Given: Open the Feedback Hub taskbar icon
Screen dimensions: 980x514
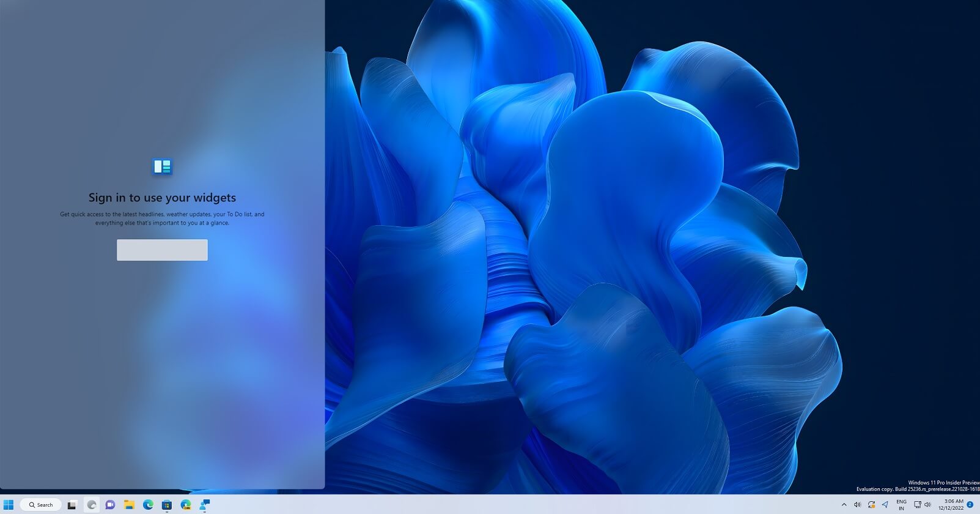Looking at the screenshot, I should [205, 505].
